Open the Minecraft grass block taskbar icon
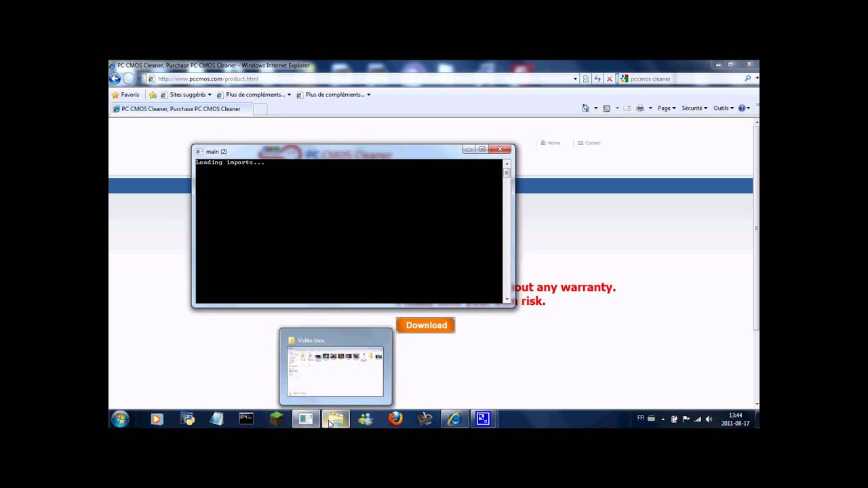868x488 pixels. [x=276, y=420]
